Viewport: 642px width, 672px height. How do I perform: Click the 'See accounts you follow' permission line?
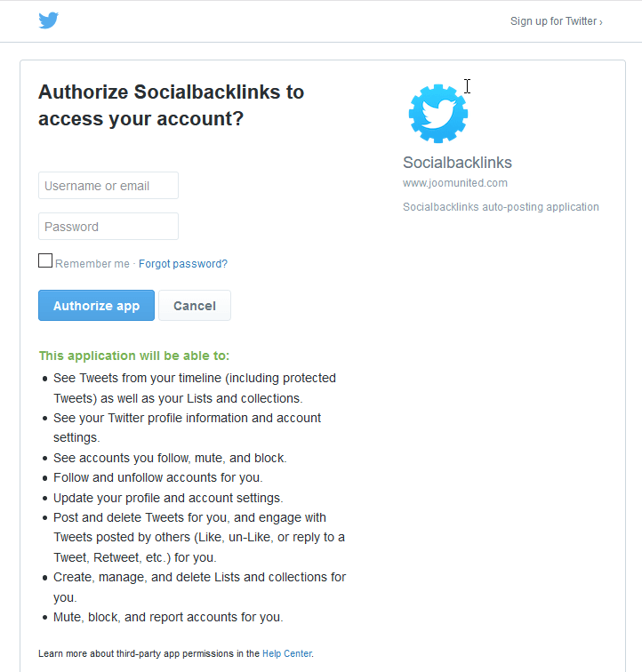[170, 458]
